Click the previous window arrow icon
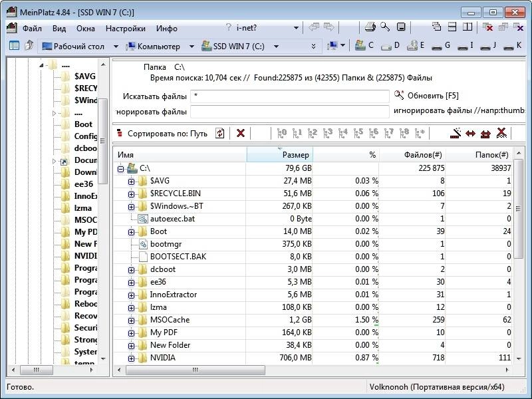 [x=313, y=27]
